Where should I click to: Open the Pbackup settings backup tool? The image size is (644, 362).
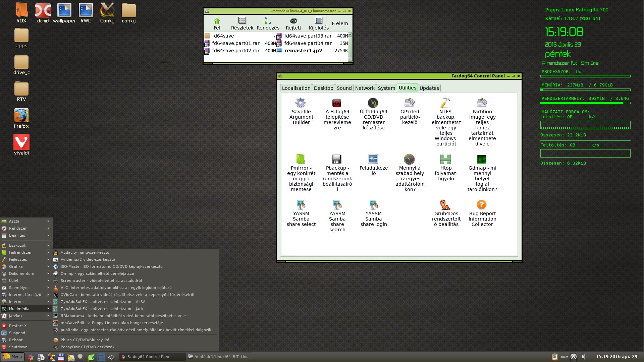pos(337,173)
